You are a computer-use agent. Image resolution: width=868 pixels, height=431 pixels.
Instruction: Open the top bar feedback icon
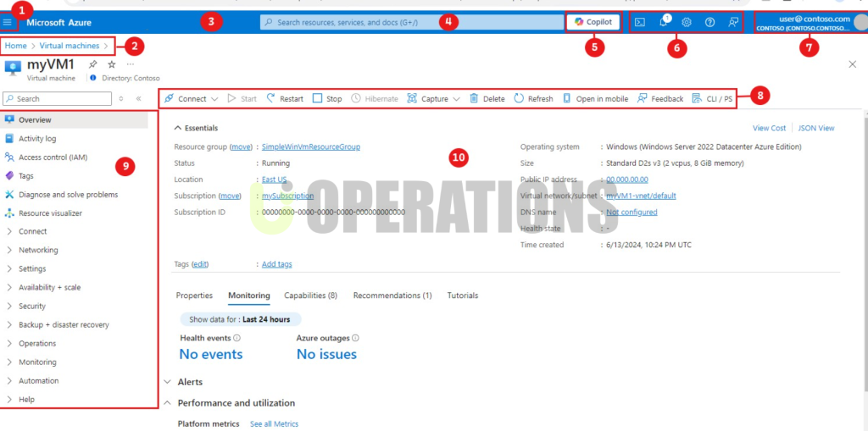click(733, 22)
